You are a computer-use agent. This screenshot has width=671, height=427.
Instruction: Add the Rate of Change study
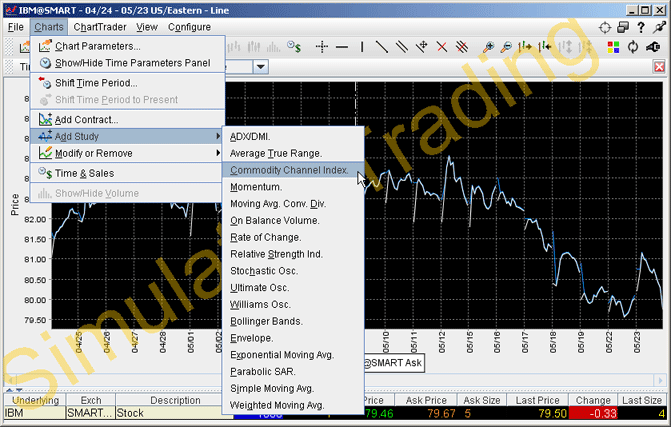(293, 237)
